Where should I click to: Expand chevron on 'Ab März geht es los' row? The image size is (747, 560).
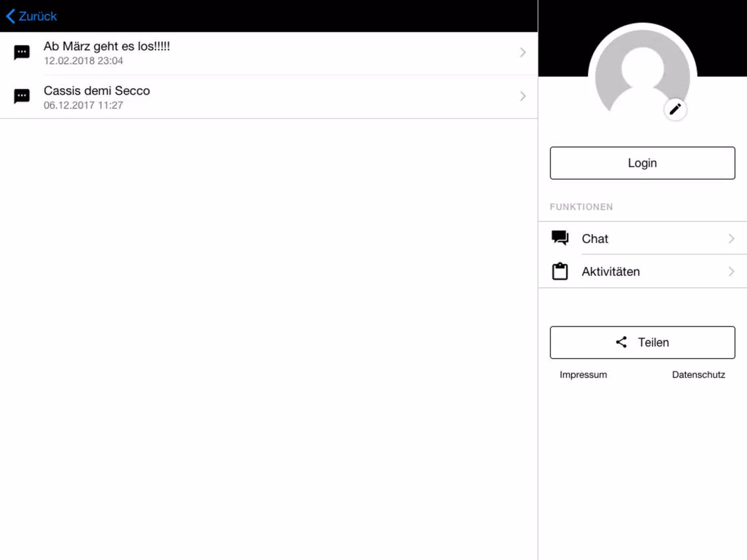[523, 53]
